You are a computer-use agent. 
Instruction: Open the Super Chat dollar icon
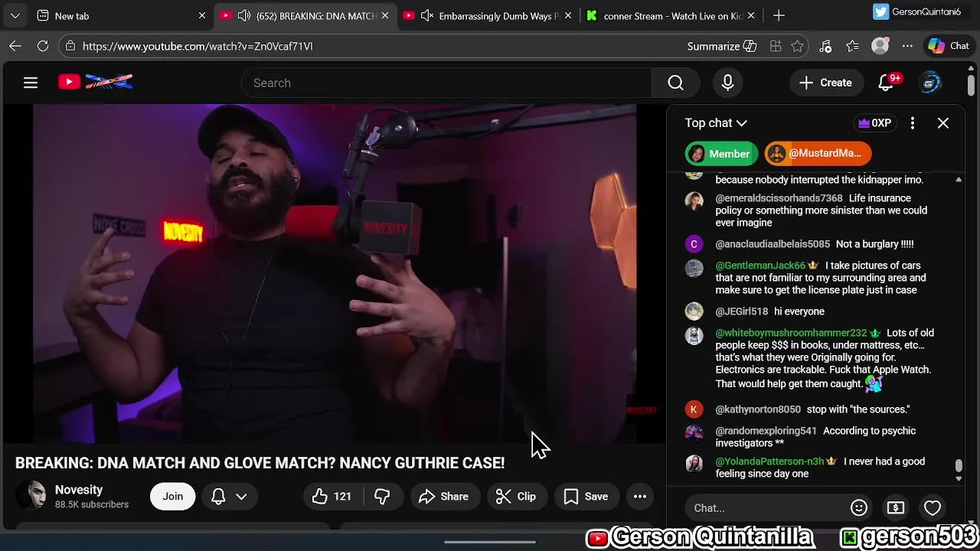[896, 508]
